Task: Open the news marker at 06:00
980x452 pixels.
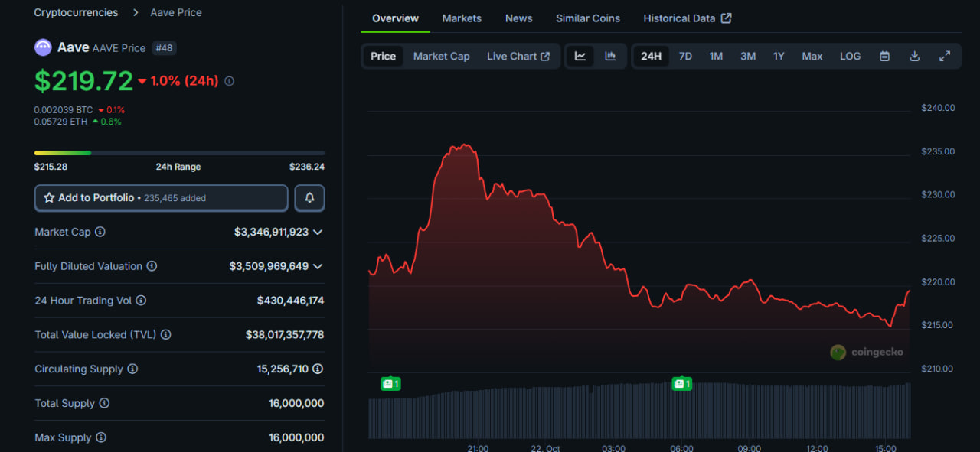Action: point(681,383)
